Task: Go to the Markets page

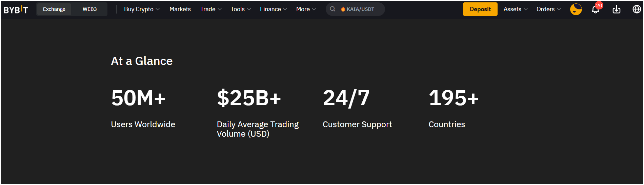Action: [180, 9]
